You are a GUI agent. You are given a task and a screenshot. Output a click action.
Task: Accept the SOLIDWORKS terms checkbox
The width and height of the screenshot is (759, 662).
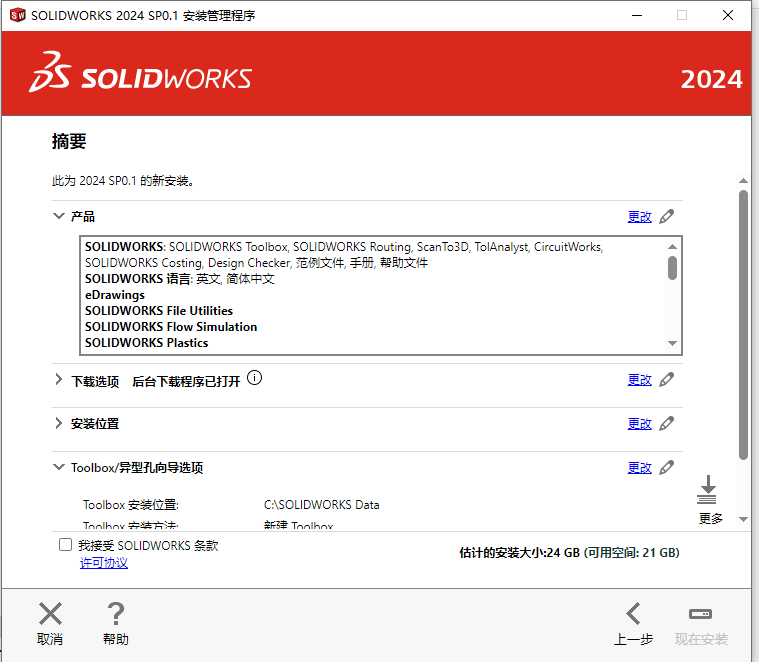coord(65,545)
